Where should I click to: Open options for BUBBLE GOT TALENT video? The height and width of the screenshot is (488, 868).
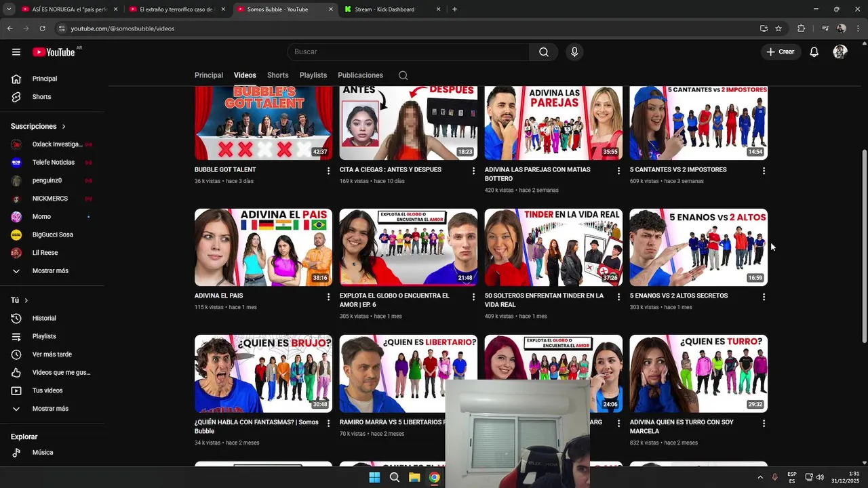[328, 171]
